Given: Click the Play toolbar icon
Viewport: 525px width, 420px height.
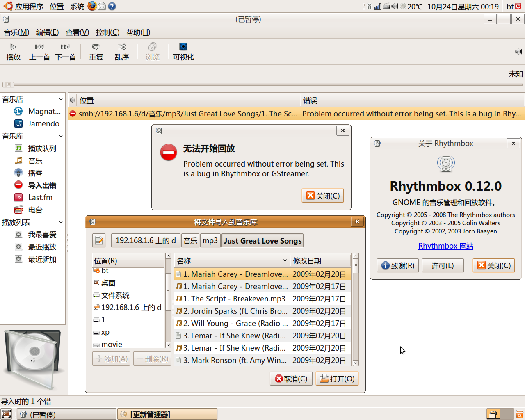Looking at the screenshot, I should [13, 52].
